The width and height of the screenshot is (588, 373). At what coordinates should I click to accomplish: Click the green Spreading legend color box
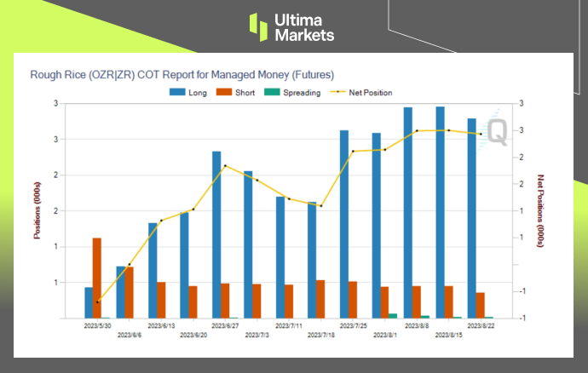(272, 92)
